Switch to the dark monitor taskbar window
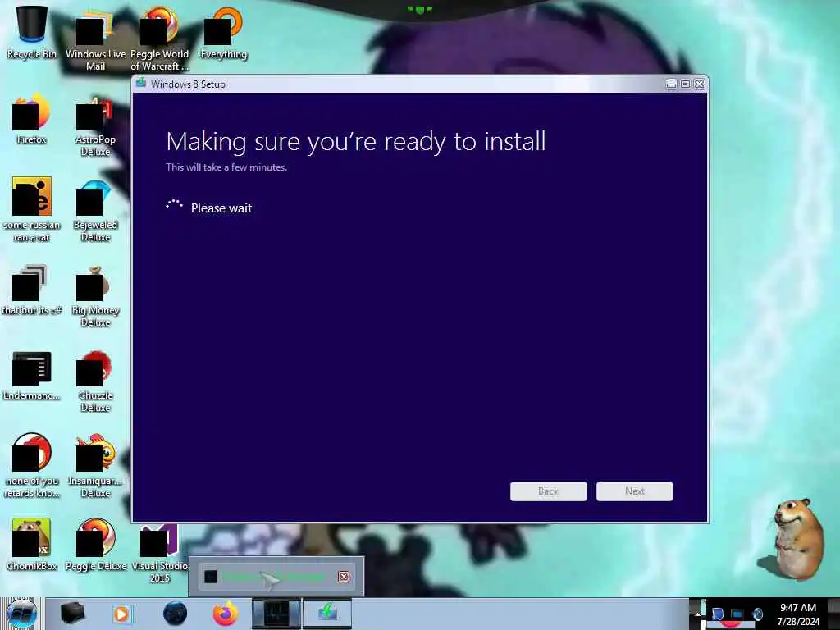840x630 pixels. point(276,614)
